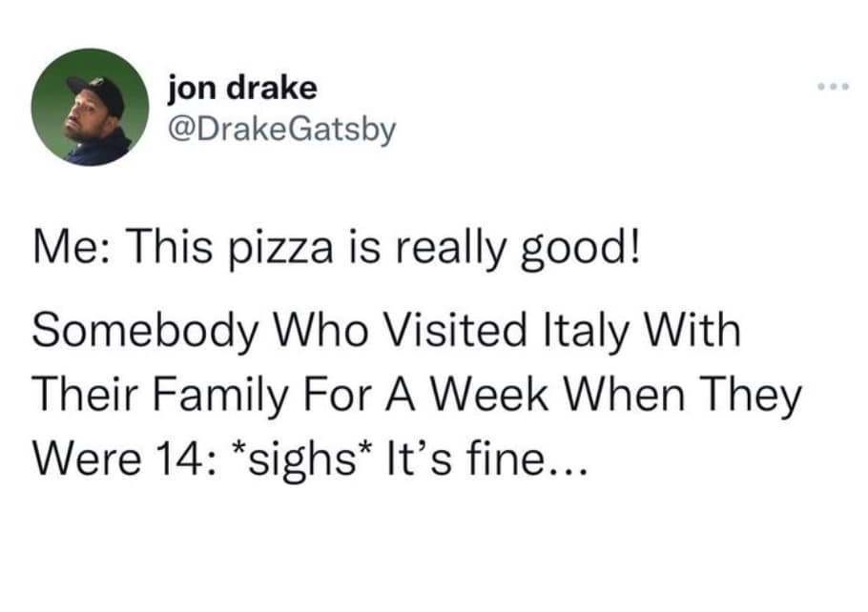Image resolution: width=868 pixels, height=612 pixels.
Task: Click jon drake's profile avatar photo
Action: (x=81, y=107)
